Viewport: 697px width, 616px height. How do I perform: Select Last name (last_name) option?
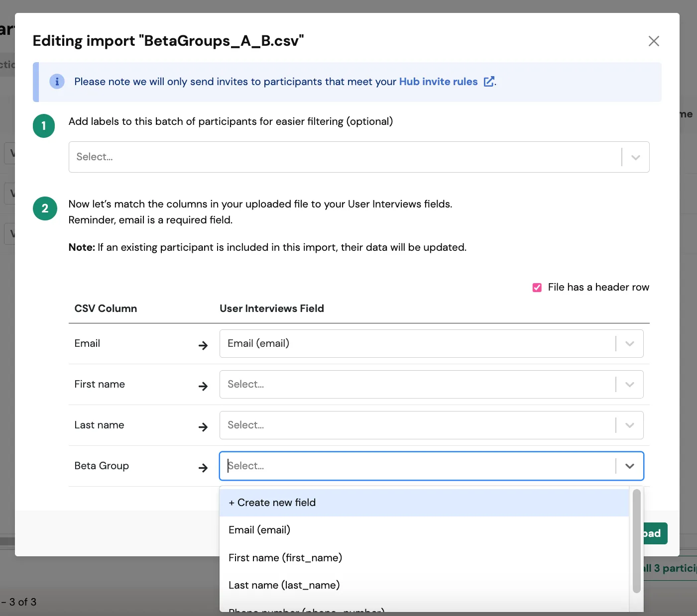pyautogui.click(x=424, y=585)
